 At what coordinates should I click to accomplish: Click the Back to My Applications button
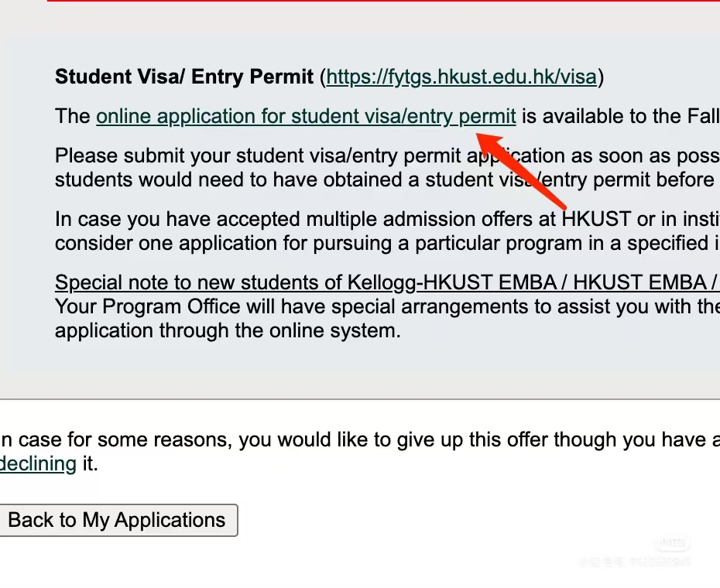118,520
